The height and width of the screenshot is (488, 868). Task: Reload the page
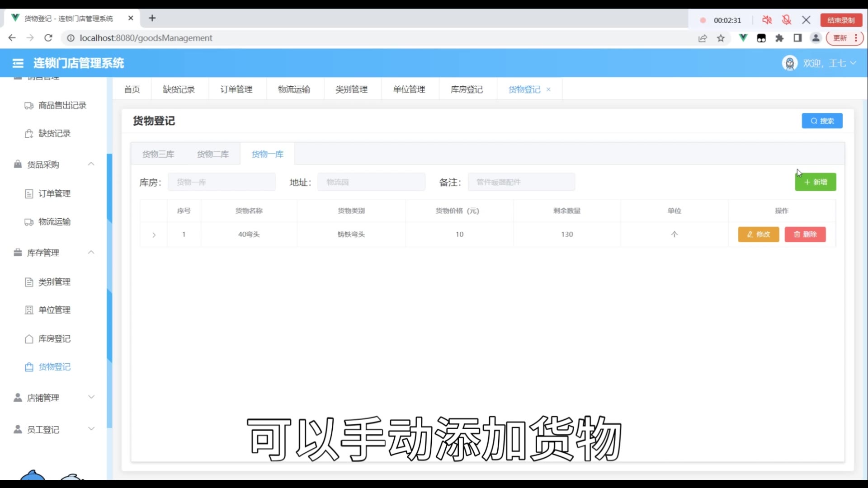48,38
